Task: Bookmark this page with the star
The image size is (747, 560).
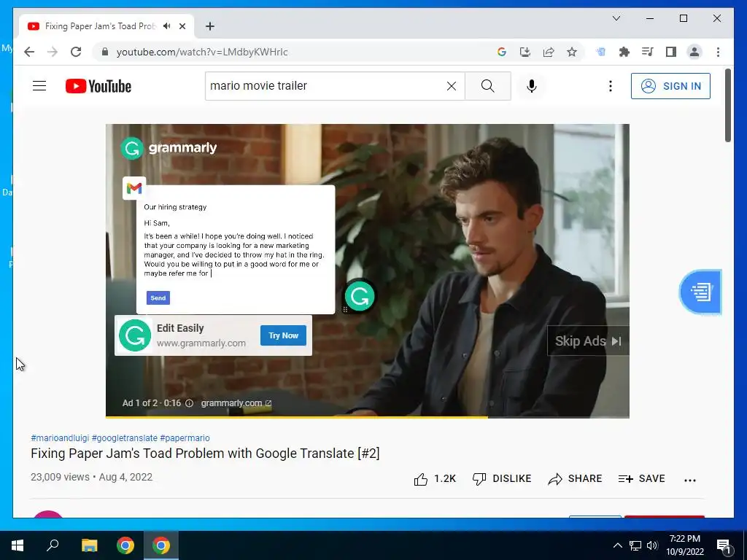Action: click(x=572, y=52)
